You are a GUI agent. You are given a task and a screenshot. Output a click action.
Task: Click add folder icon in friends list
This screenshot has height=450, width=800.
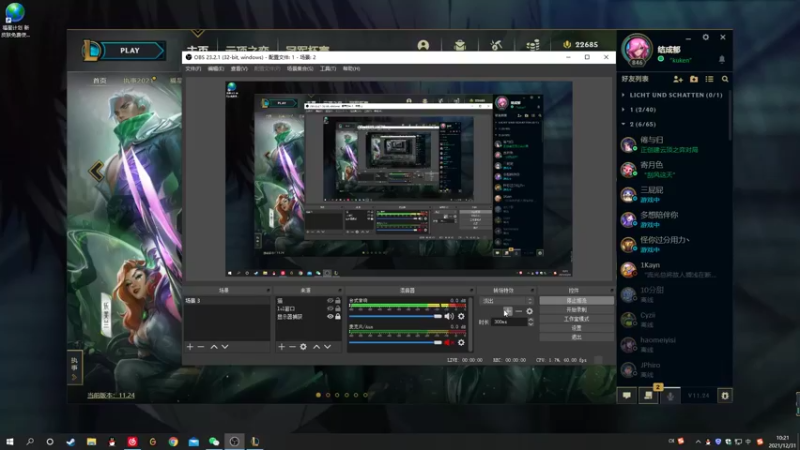click(x=694, y=79)
